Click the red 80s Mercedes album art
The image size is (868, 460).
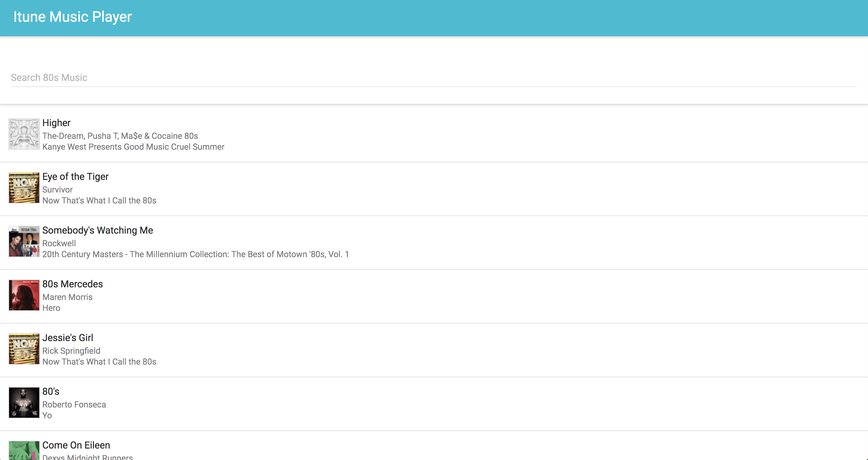[24, 295]
